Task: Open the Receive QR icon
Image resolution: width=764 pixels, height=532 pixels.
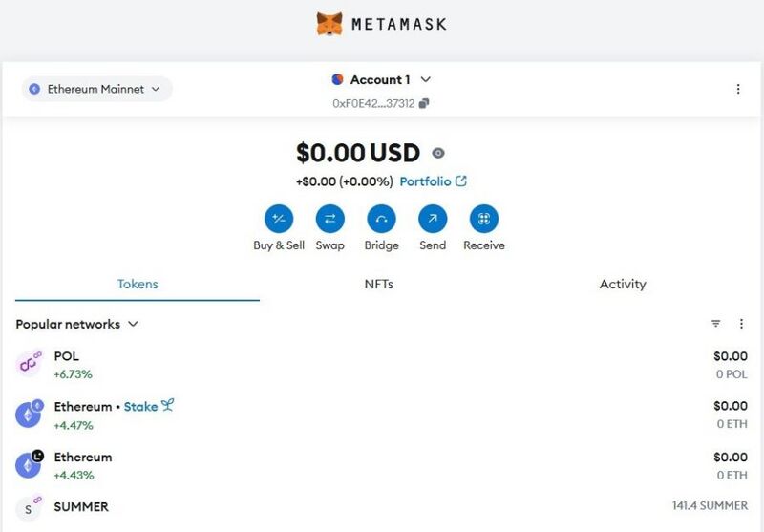Action: coord(483,219)
